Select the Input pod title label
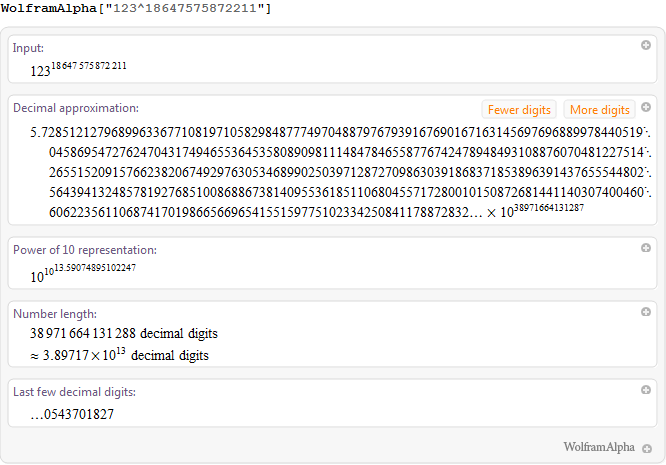 28,48
